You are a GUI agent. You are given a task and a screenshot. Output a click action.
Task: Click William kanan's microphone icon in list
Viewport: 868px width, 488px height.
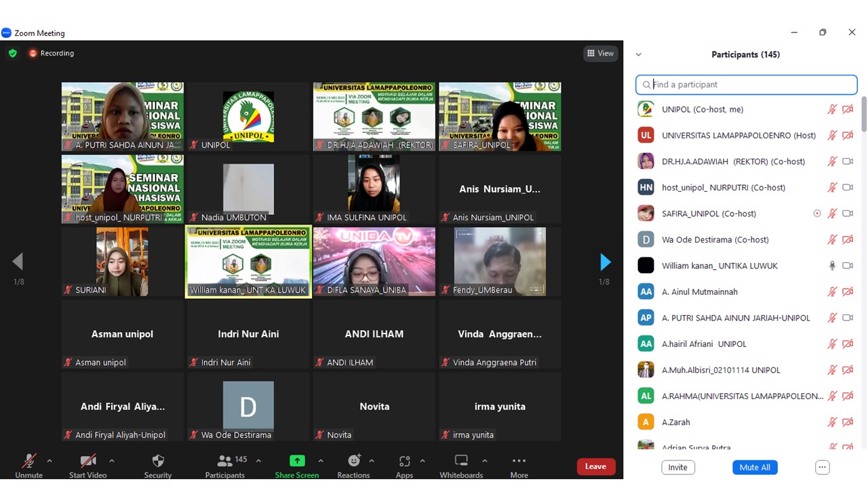(832, 266)
